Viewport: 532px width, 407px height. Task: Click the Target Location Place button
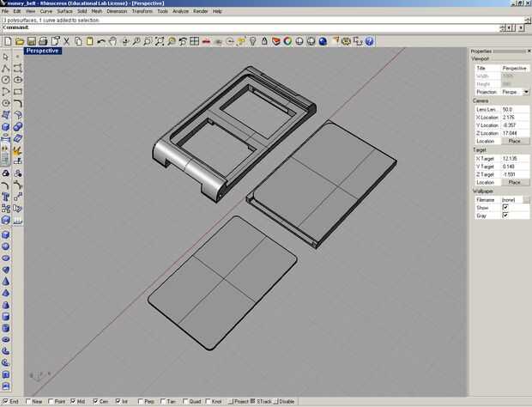click(515, 182)
